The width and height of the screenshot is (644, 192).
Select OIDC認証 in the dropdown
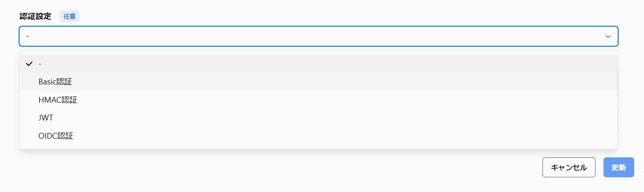tap(56, 136)
